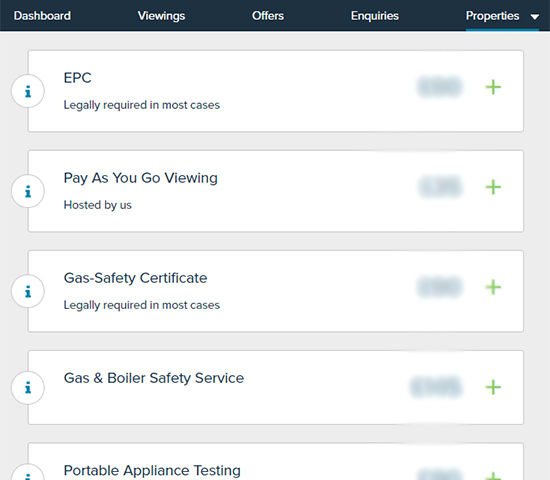Open info for Portable Appliance Testing
The height and width of the screenshot is (480, 550).
click(28, 474)
